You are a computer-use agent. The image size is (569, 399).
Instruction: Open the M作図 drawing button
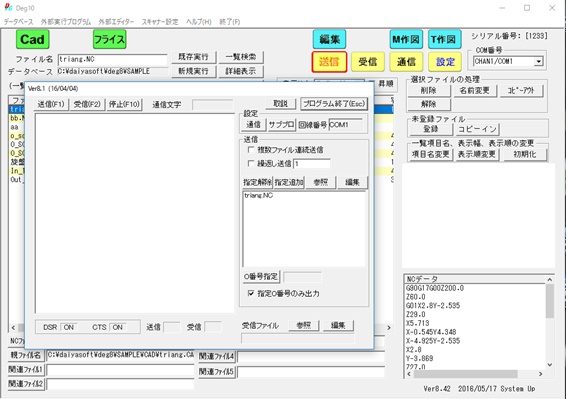click(406, 39)
